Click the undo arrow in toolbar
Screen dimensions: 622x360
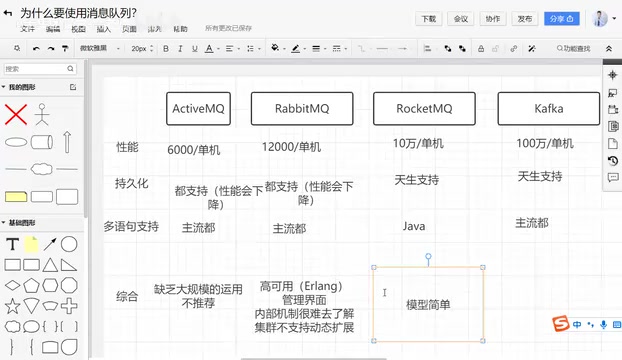coord(36,48)
